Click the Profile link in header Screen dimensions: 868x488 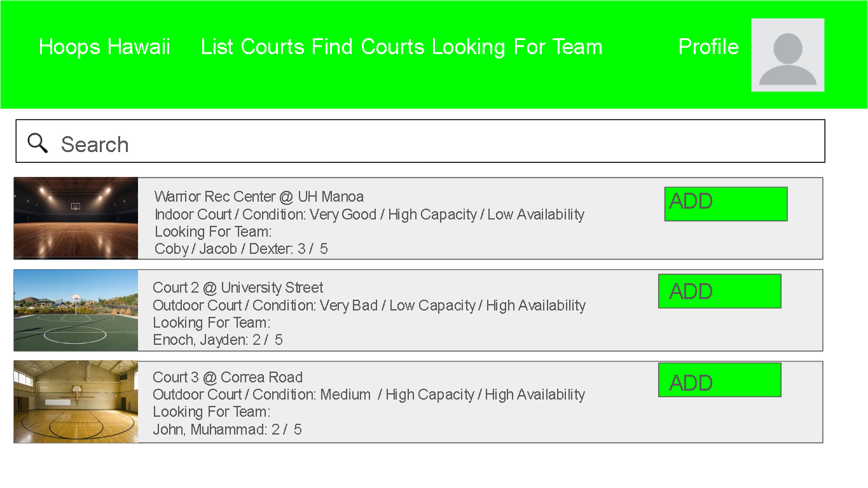[x=708, y=47]
